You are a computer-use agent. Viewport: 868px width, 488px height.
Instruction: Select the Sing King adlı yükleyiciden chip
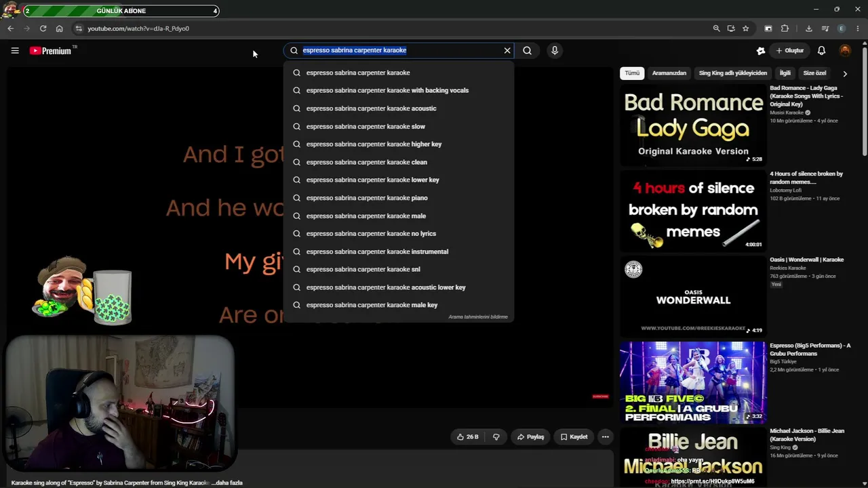(733, 73)
